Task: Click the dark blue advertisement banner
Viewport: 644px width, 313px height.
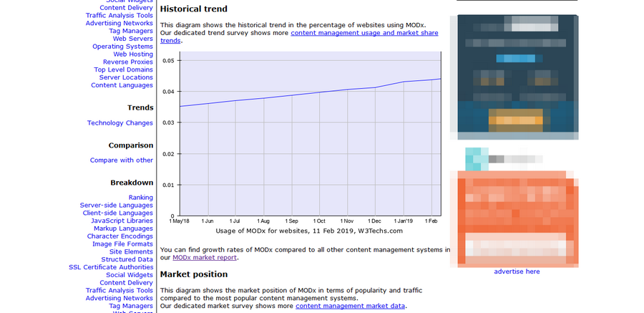Action: [517, 77]
